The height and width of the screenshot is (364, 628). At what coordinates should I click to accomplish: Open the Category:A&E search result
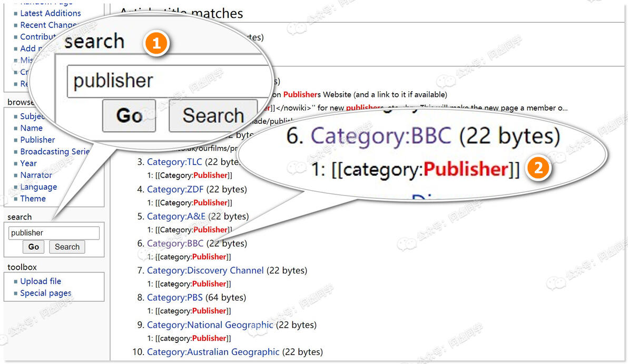click(x=176, y=216)
